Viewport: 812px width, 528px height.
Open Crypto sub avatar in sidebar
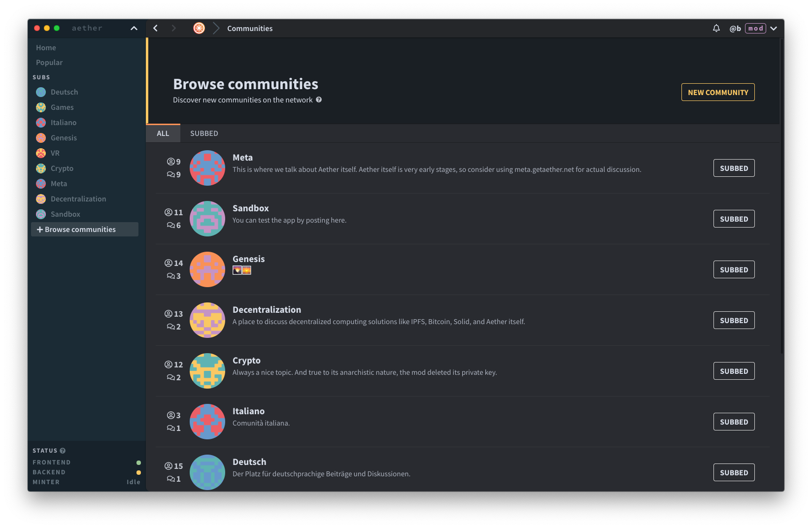tap(41, 168)
